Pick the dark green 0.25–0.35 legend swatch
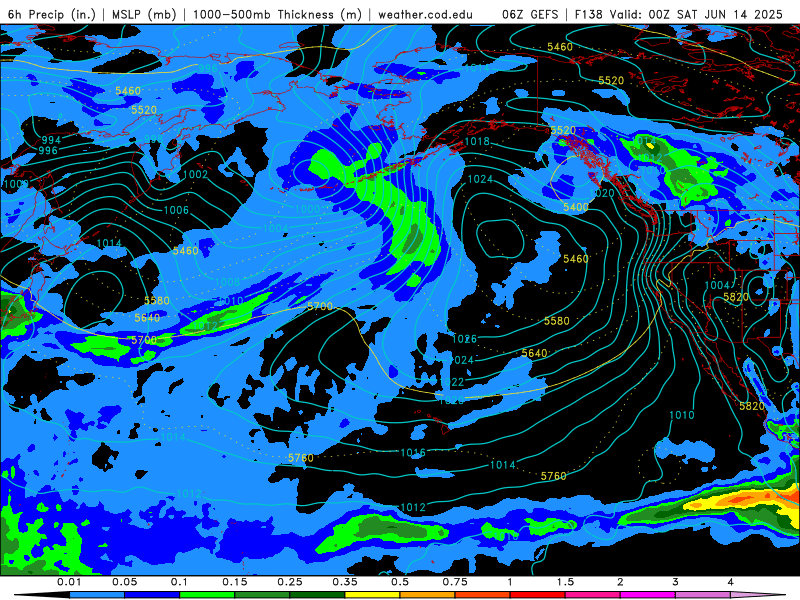Screen dimensions: 800x600 click(317, 595)
